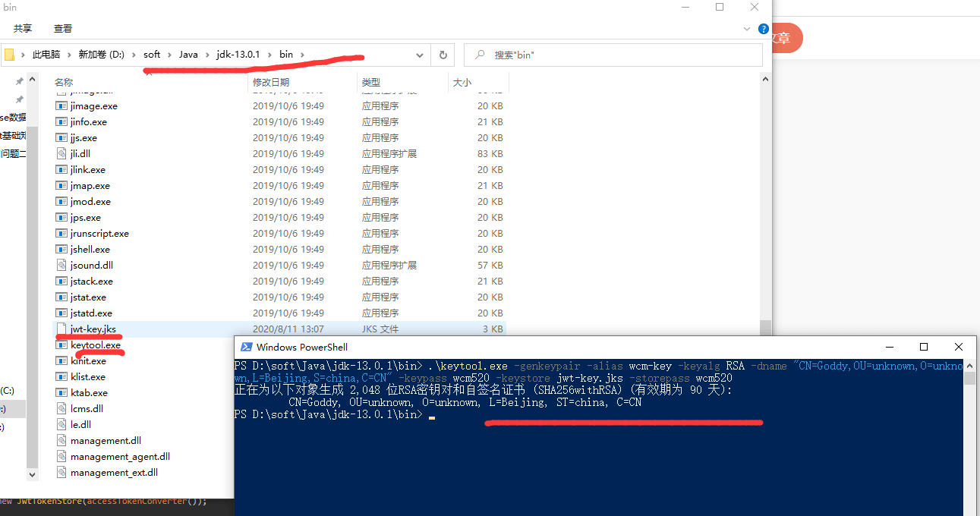
Task: Click the refresh button beside address bar
Action: click(x=443, y=55)
